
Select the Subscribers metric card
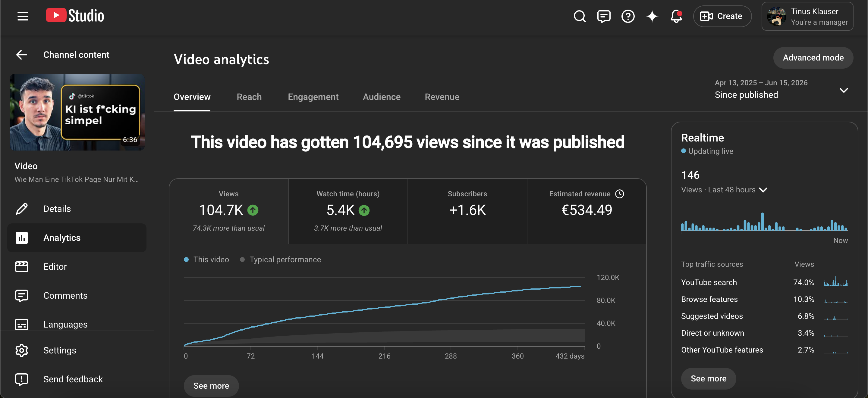(467, 211)
